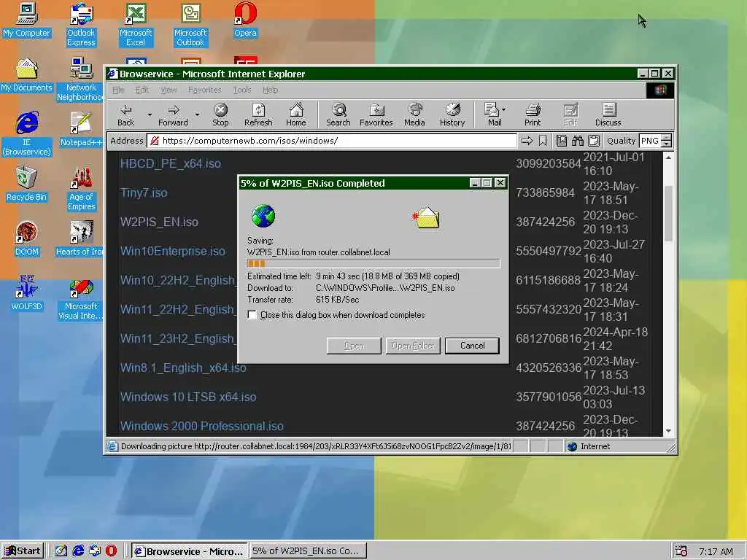Click the W2PIS_EN.iso link in the page

pos(159,222)
